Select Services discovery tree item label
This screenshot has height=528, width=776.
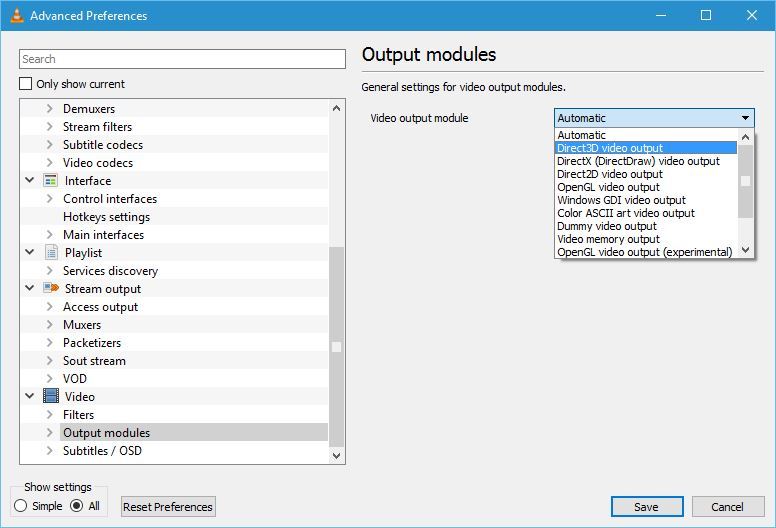[110, 271]
